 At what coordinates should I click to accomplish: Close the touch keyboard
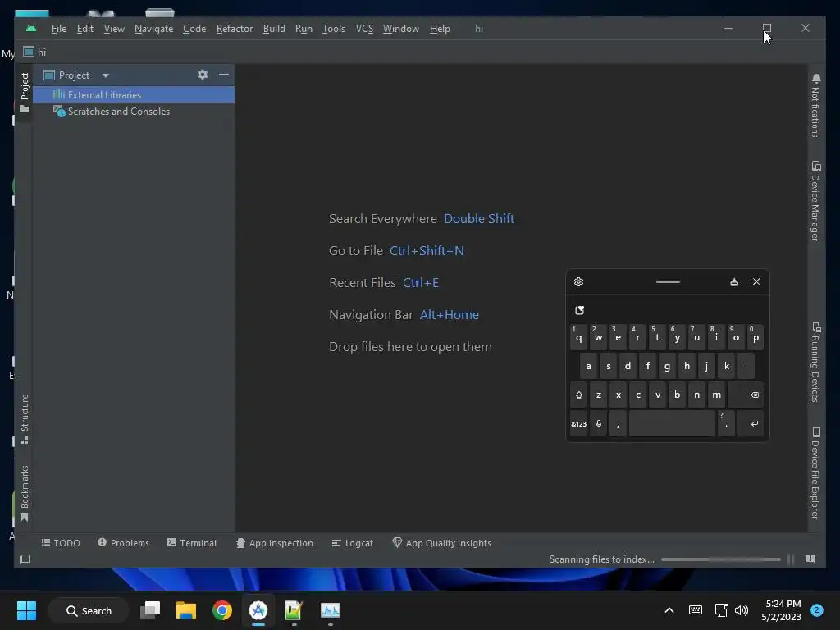756,282
